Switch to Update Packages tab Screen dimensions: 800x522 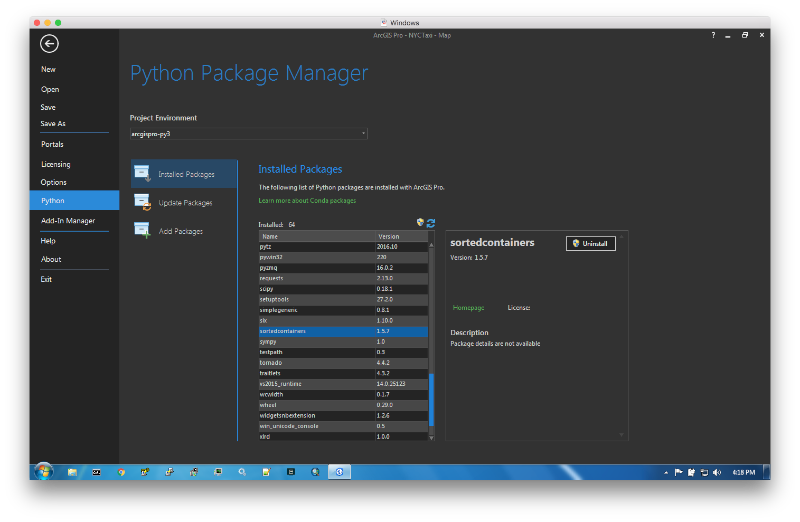[184, 203]
